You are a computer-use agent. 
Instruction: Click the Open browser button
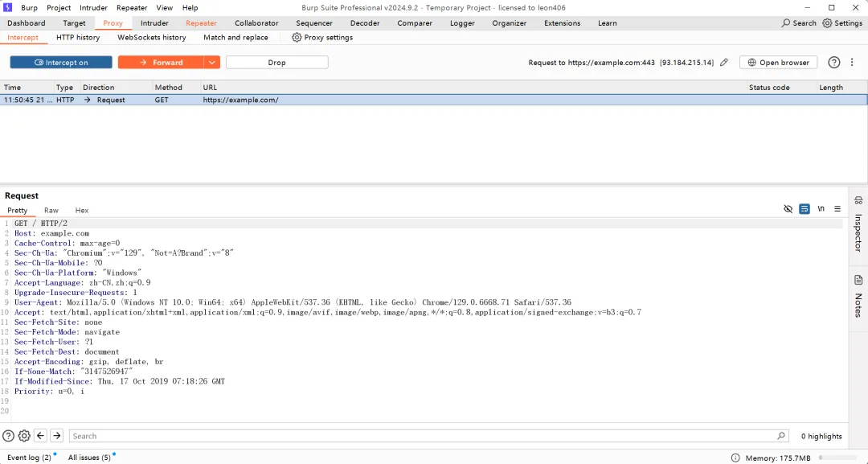pyautogui.click(x=778, y=63)
